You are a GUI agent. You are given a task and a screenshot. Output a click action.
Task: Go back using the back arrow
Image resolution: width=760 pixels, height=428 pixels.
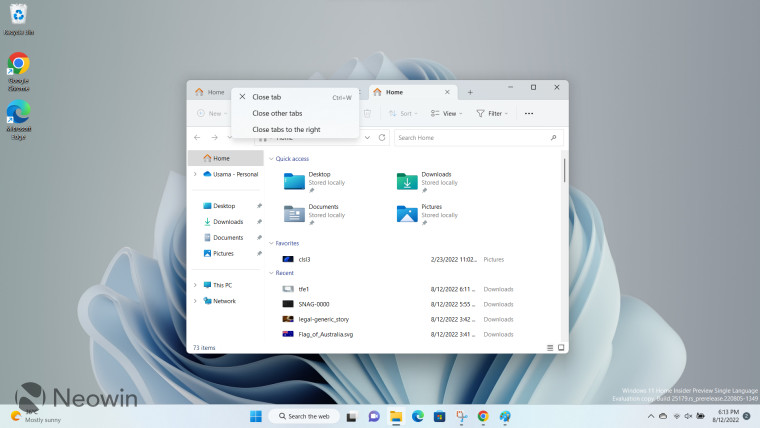(197, 138)
